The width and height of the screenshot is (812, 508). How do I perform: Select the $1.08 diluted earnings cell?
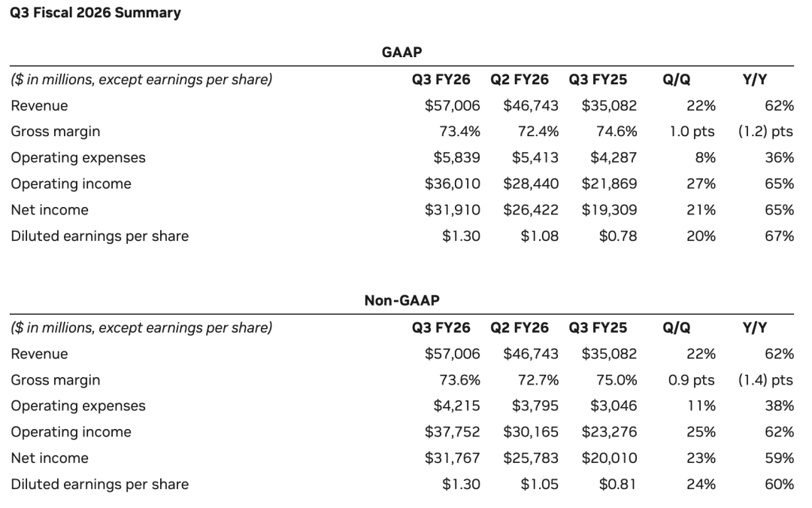click(x=539, y=236)
